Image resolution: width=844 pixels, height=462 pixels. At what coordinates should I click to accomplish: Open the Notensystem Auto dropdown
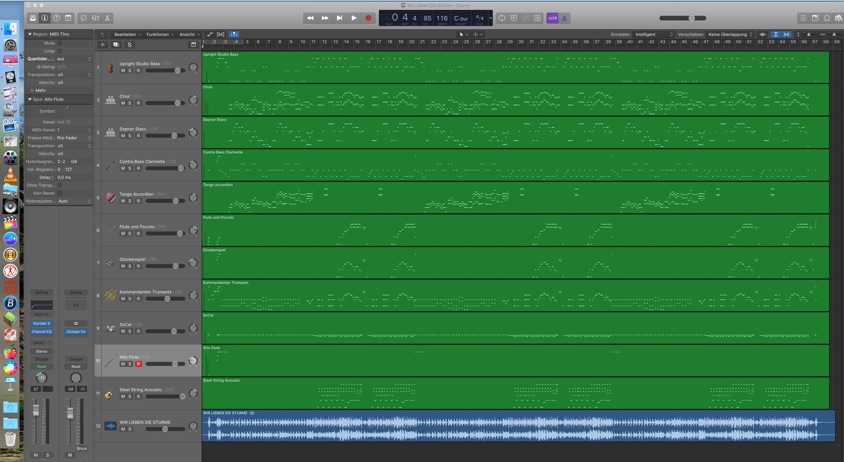click(74, 201)
